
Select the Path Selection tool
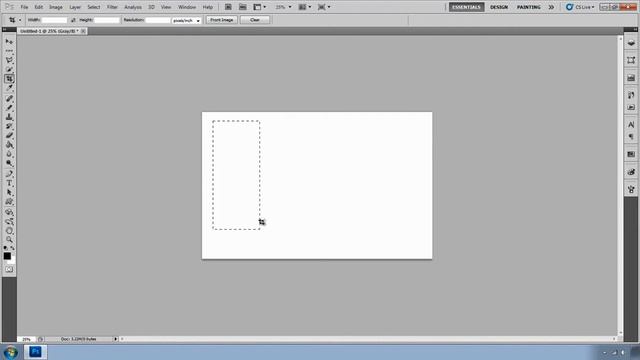[9, 193]
